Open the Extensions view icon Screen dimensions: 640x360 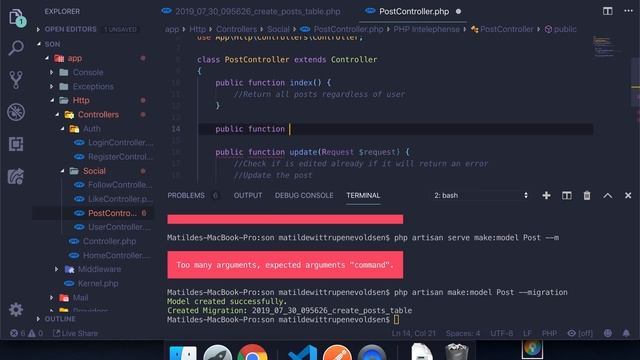tap(16, 144)
